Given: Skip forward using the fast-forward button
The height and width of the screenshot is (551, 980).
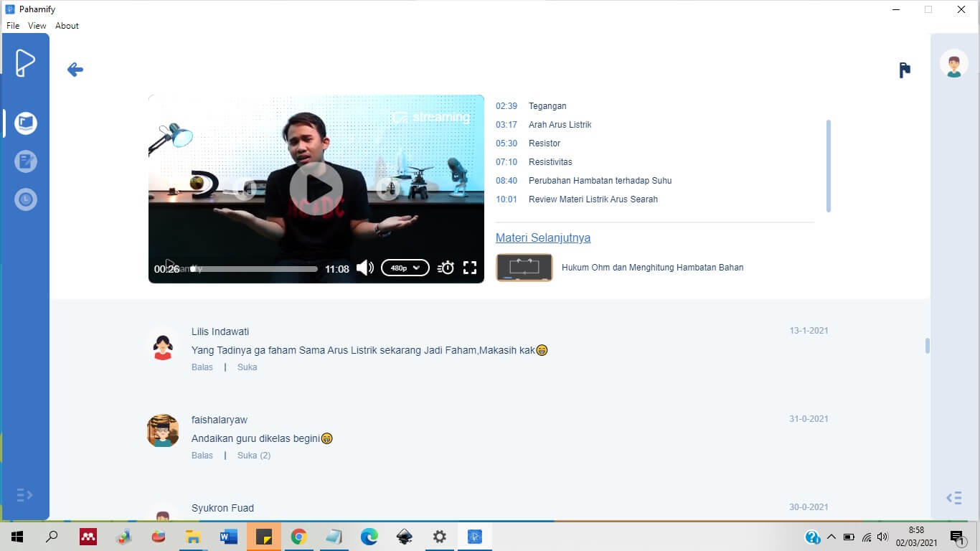Looking at the screenshot, I should click(x=387, y=189).
